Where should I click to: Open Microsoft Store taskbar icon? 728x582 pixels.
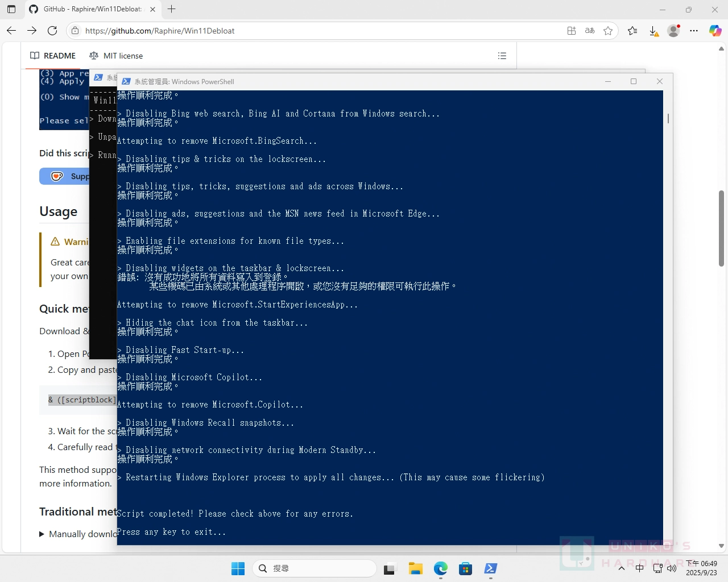pos(466,568)
